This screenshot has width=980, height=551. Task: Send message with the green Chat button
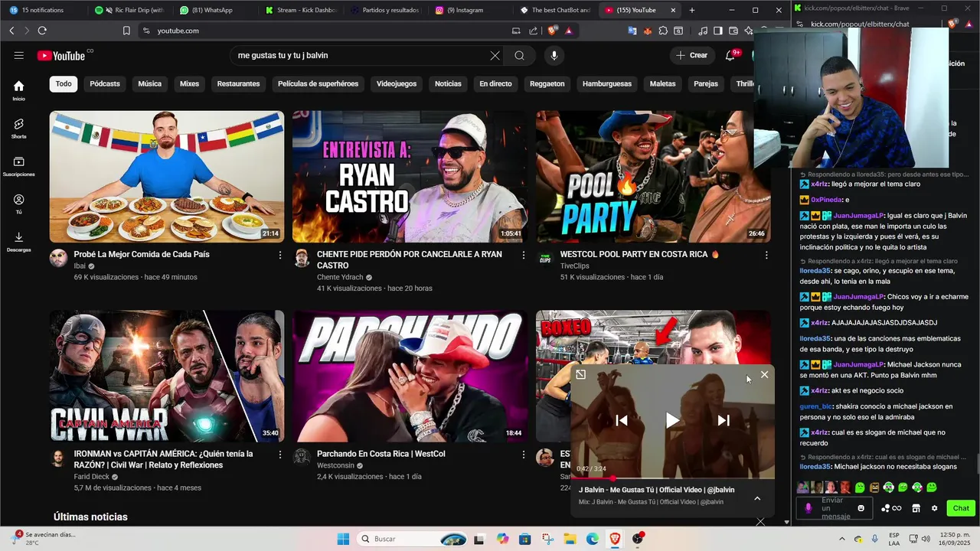(x=961, y=508)
